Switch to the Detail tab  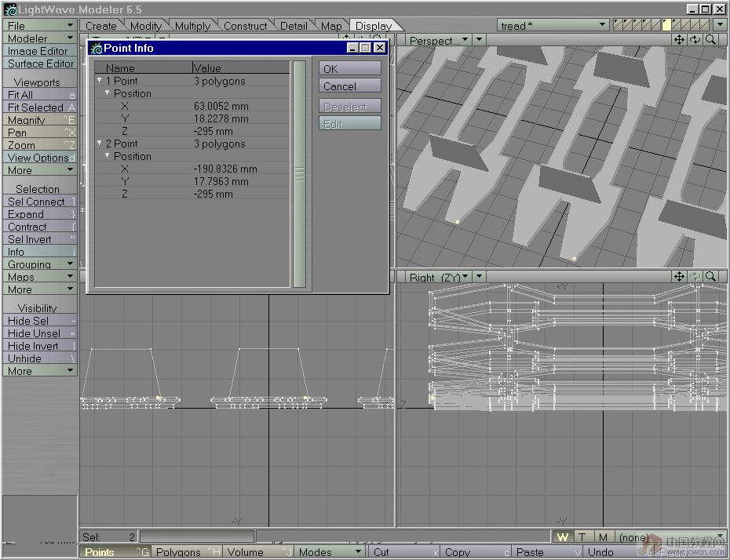(x=294, y=26)
